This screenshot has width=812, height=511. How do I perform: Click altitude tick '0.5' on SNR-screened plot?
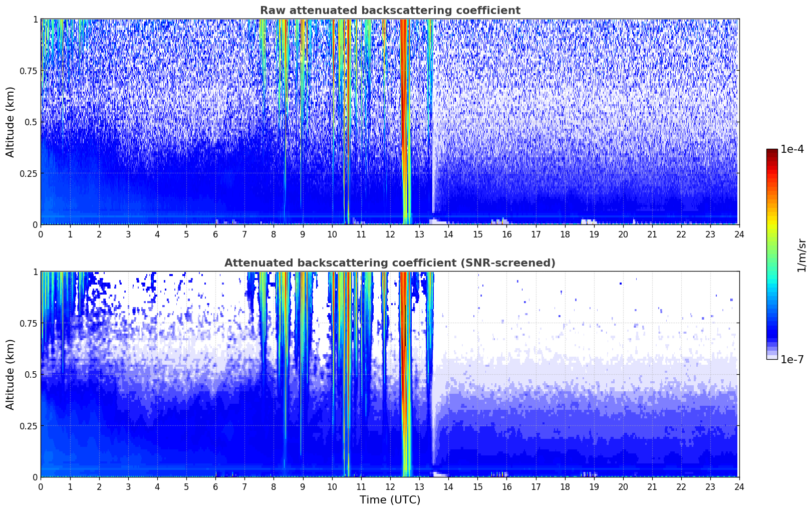pyautogui.click(x=31, y=374)
